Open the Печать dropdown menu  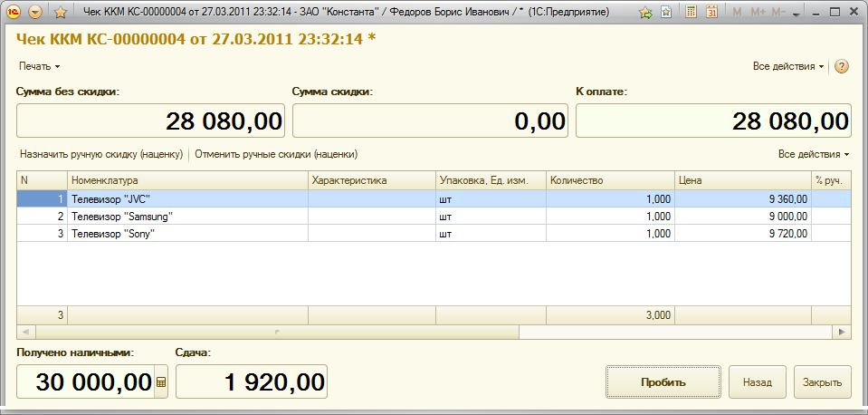coord(39,66)
